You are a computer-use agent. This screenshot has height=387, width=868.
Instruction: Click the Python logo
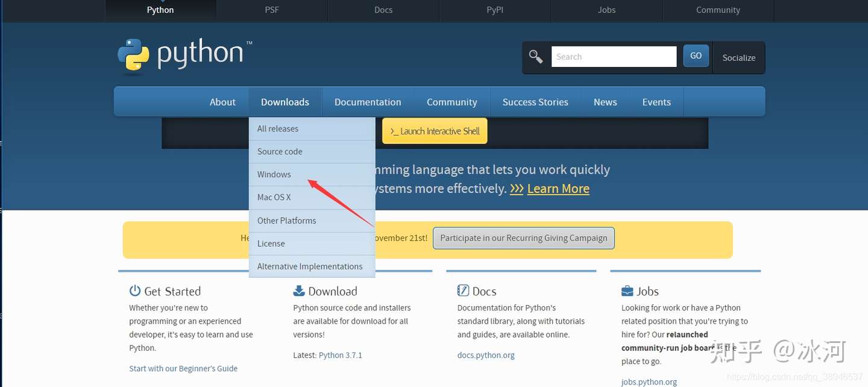tap(185, 56)
